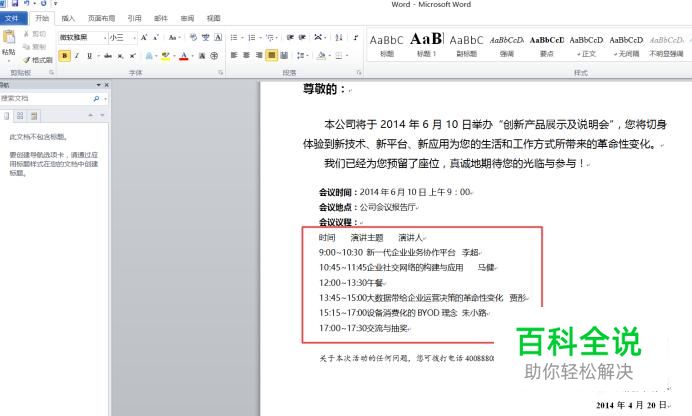This screenshot has width=692, height=416.
Task: Apply the red font color
Action: tap(184, 56)
